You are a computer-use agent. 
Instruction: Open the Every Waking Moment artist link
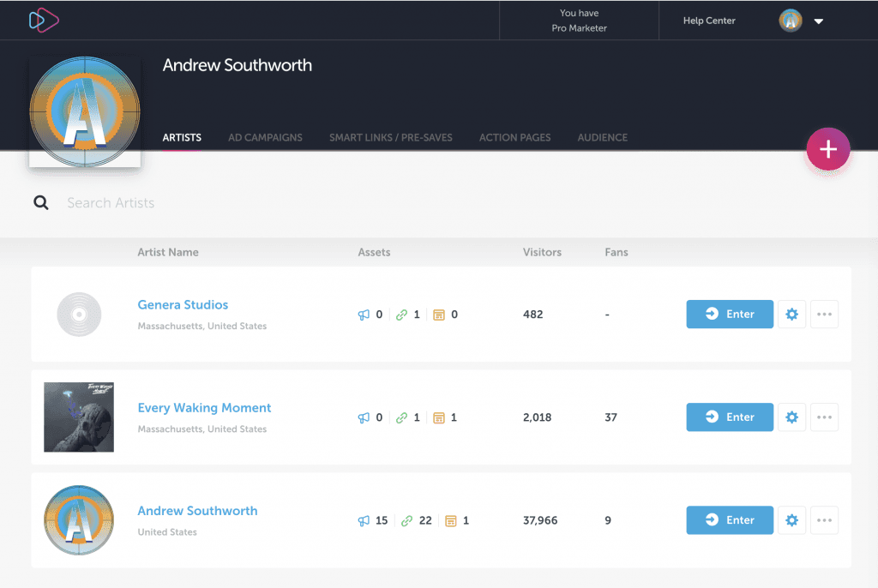tap(204, 408)
